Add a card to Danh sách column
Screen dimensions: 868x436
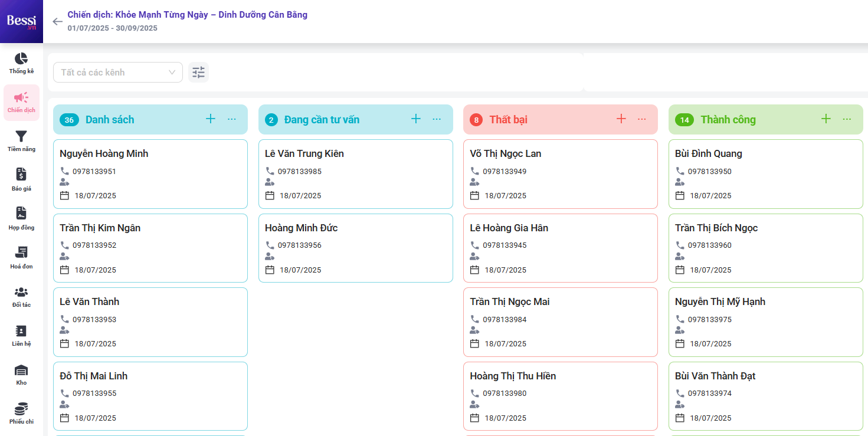(x=211, y=119)
